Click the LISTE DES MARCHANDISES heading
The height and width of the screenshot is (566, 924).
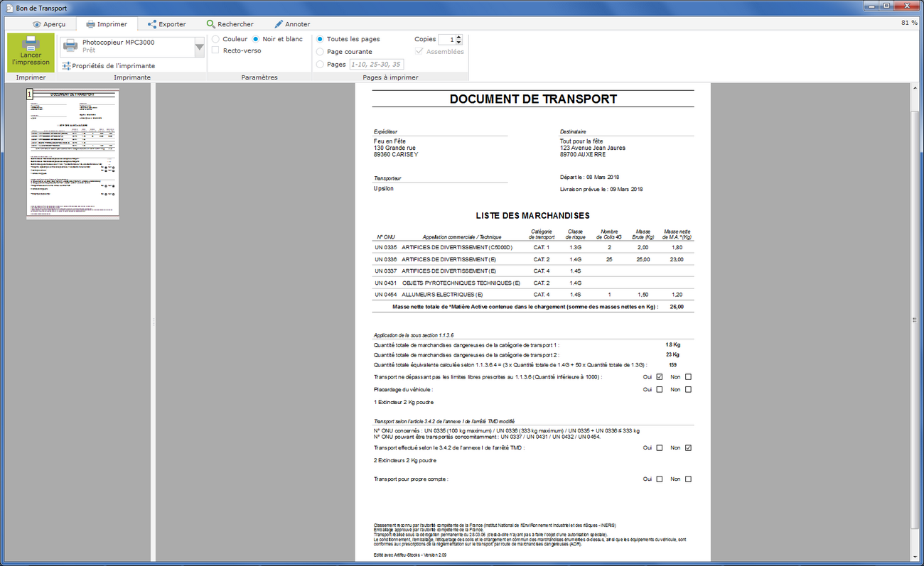pos(532,216)
